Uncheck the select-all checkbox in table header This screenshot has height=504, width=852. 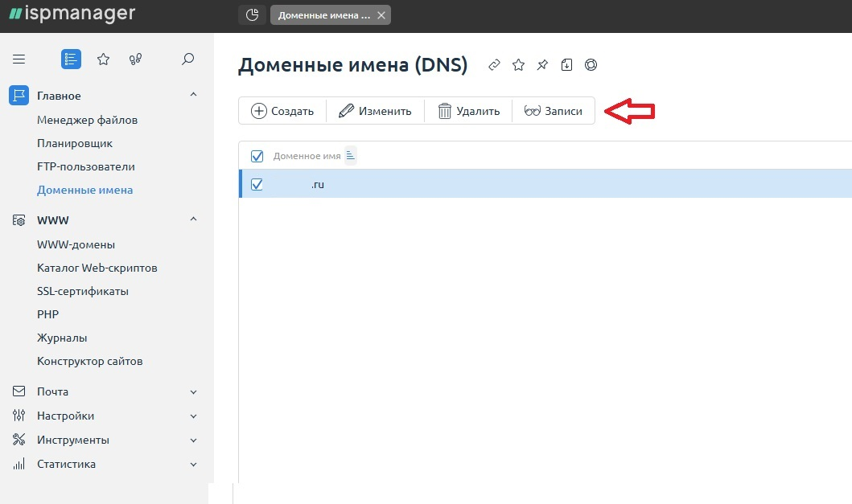256,155
